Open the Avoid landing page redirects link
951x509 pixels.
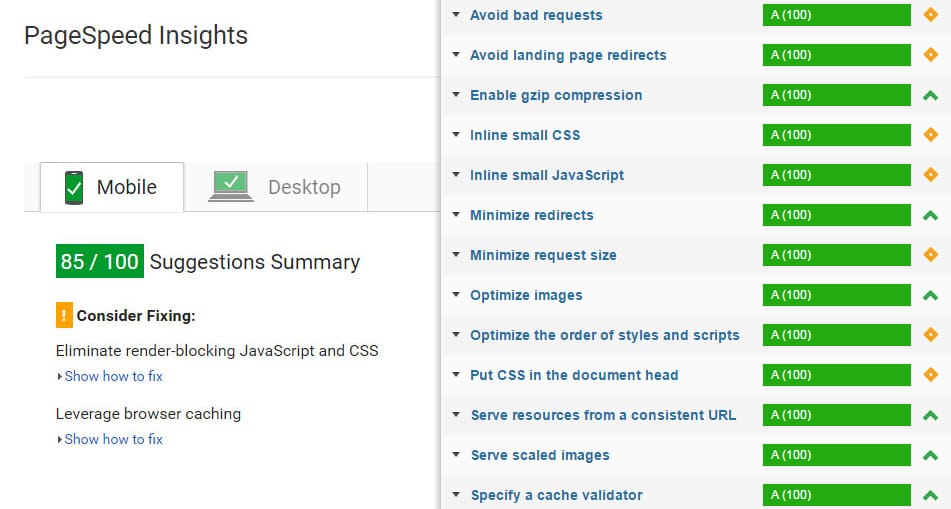(568, 55)
